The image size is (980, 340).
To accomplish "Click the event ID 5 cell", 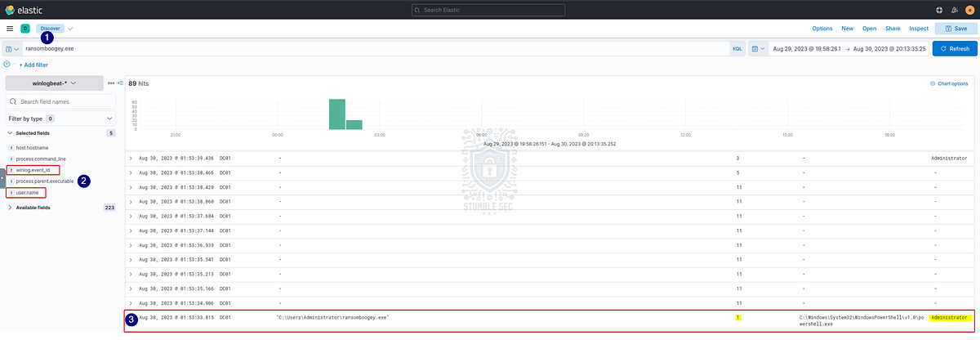I will (x=737, y=173).
